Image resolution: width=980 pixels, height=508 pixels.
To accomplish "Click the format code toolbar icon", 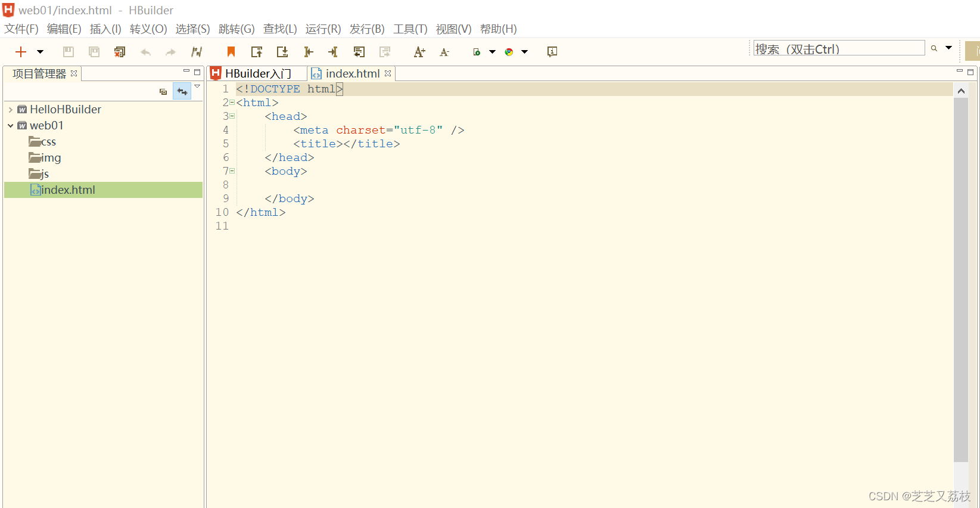I will click(197, 52).
